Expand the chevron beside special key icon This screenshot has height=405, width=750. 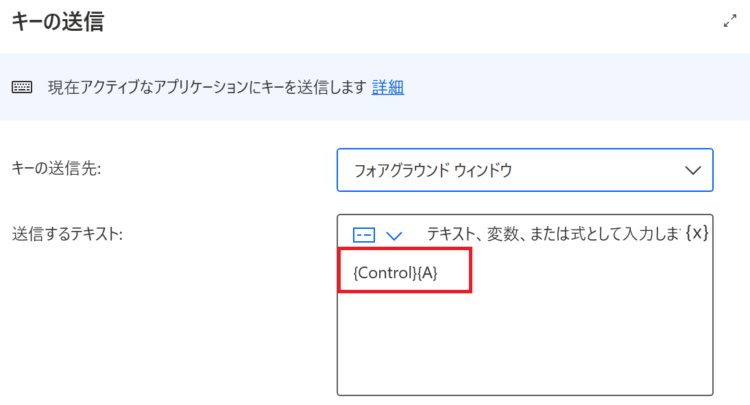[394, 235]
